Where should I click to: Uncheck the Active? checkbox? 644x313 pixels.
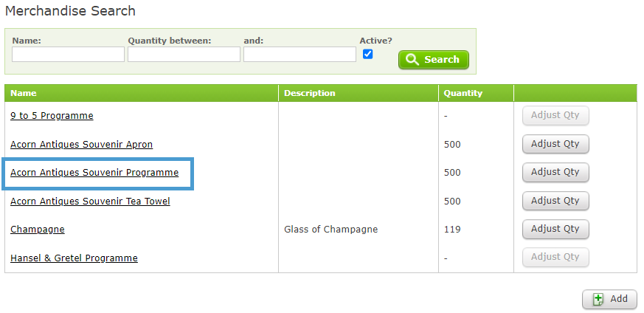point(367,54)
